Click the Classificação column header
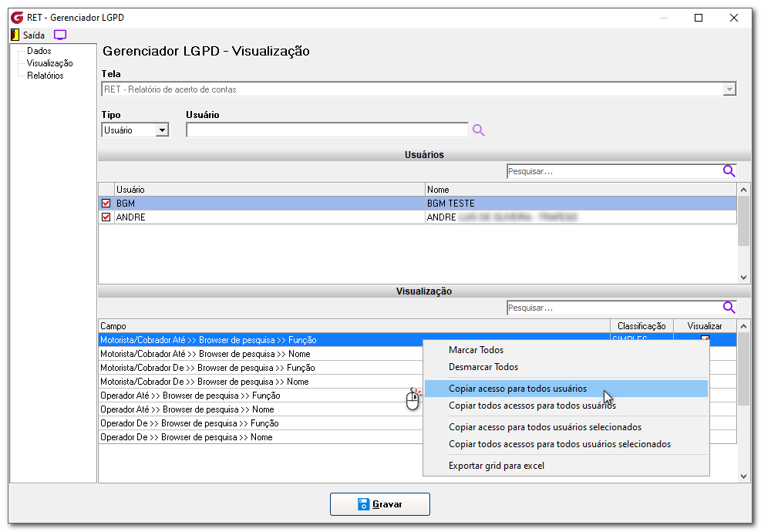Viewport: 761px width, 532px height. tap(641, 326)
